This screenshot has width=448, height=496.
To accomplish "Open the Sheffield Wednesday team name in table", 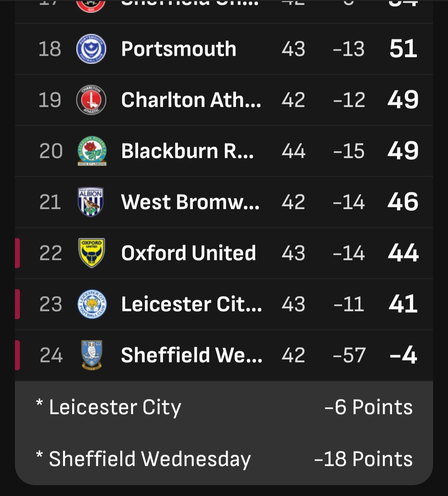I will pyautogui.click(x=191, y=355).
